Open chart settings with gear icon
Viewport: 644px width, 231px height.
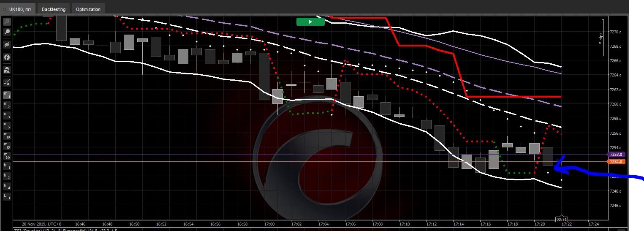pos(7,82)
